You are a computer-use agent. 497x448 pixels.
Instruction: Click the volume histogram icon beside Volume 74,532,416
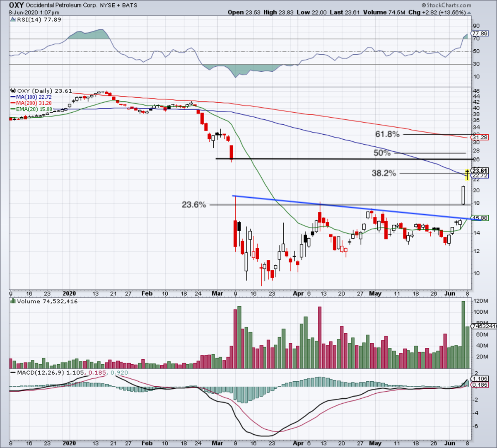(12, 301)
